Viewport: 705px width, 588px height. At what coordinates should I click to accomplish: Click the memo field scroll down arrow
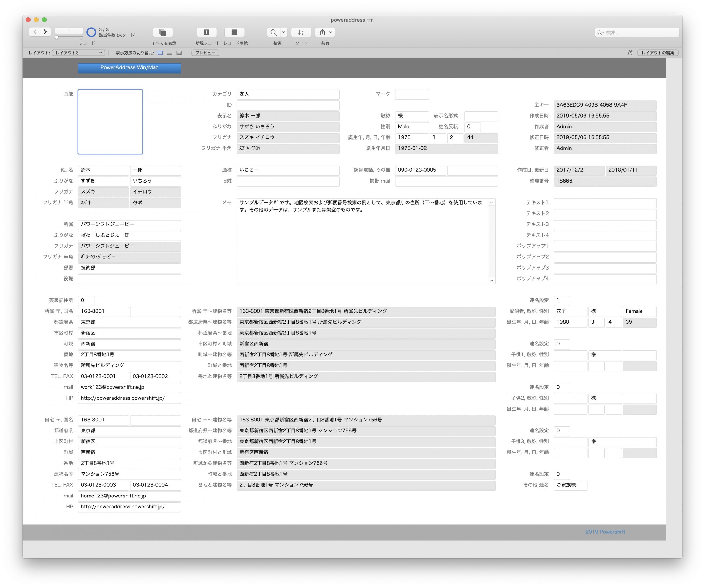click(x=492, y=280)
